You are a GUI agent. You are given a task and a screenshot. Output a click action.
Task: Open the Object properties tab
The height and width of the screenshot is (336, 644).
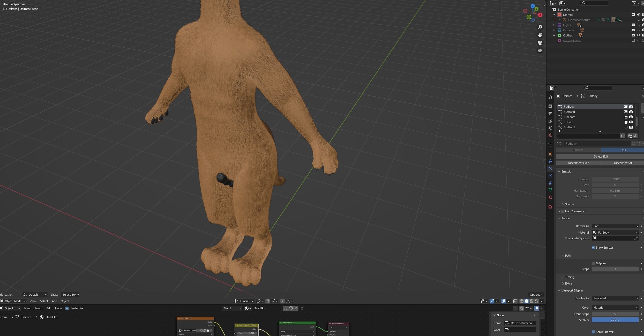point(550,154)
